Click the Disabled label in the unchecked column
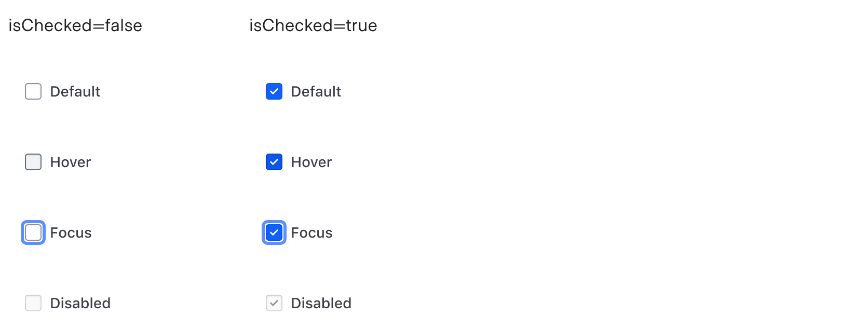 pyautogui.click(x=80, y=303)
